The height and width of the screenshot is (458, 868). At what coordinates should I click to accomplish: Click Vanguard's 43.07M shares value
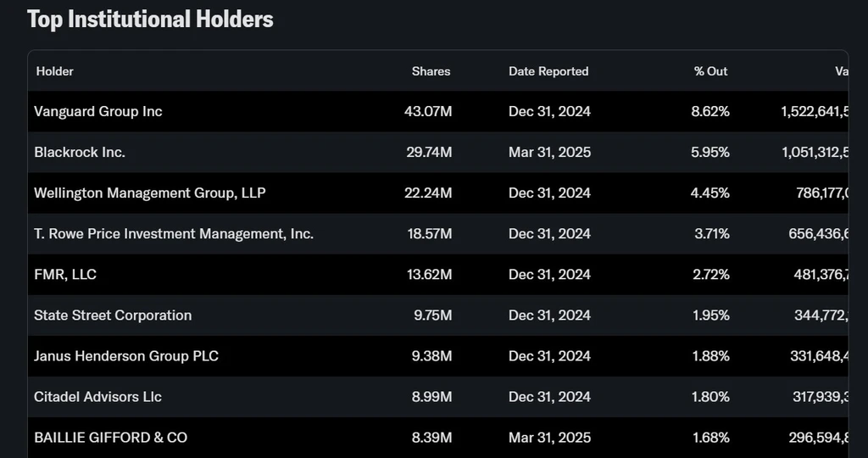point(428,111)
